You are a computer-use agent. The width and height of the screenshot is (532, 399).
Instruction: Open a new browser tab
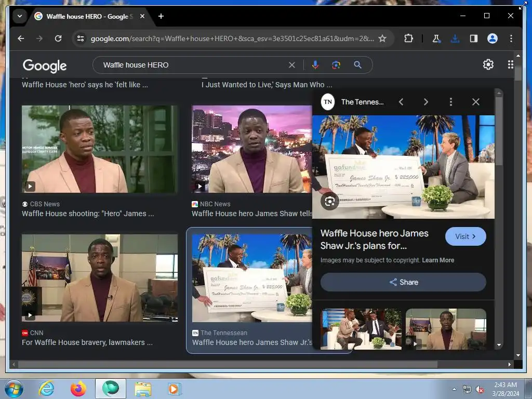pos(161,16)
